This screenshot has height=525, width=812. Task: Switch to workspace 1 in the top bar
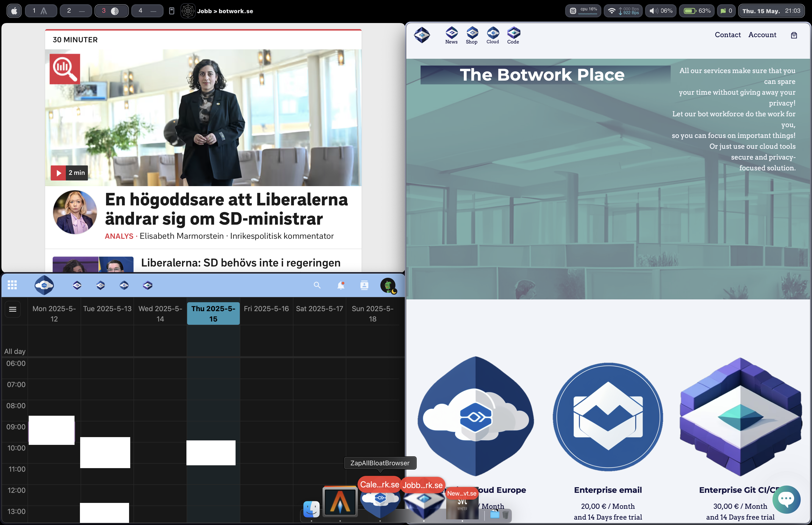pyautogui.click(x=41, y=11)
